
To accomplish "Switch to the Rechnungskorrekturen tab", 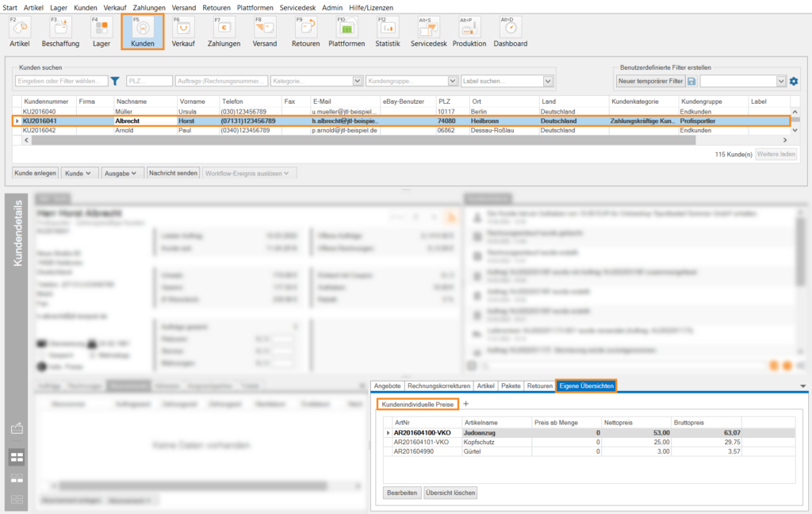I will pyautogui.click(x=439, y=385).
